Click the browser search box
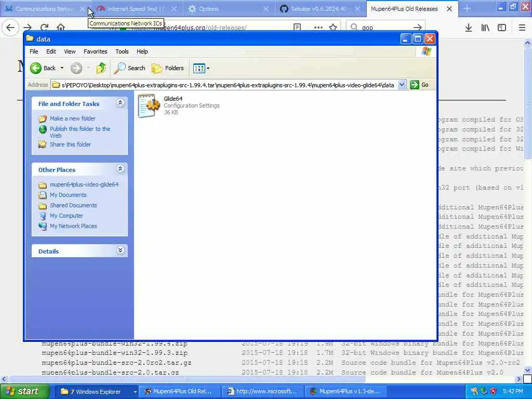This screenshot has width=532, height=399. [x=385, y=28]
